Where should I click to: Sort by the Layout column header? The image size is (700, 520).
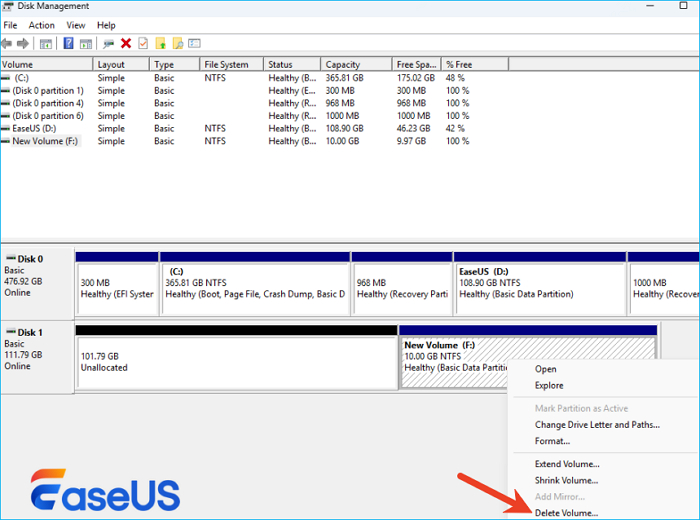click(121, 64)
